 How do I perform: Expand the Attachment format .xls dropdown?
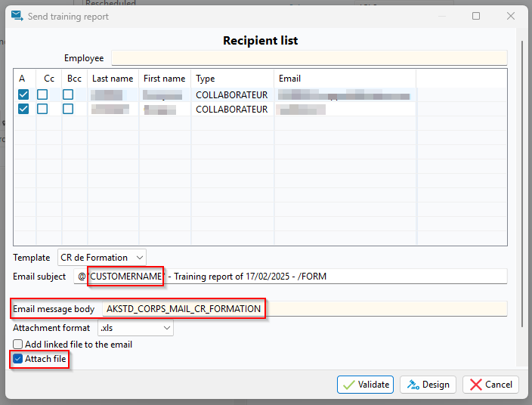[135, 328]
